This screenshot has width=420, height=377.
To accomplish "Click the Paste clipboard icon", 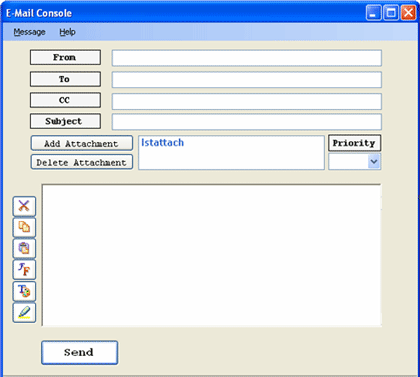I will (x=24, y=249).
